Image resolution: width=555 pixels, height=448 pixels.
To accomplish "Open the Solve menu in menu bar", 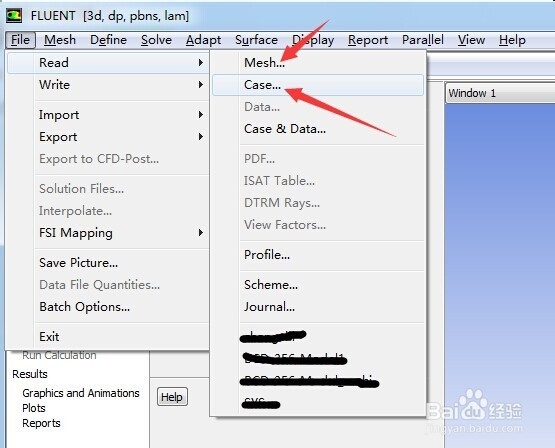I will coord(156,40).
